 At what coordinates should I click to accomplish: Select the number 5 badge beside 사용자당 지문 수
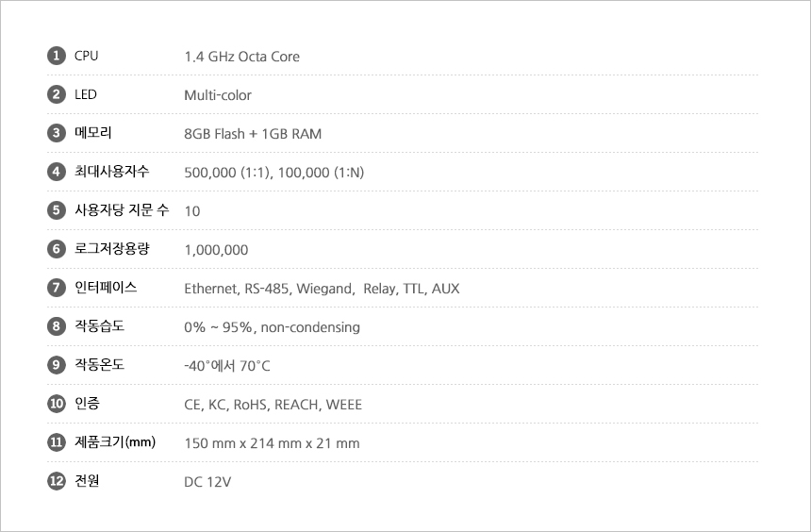click(56, 210)
